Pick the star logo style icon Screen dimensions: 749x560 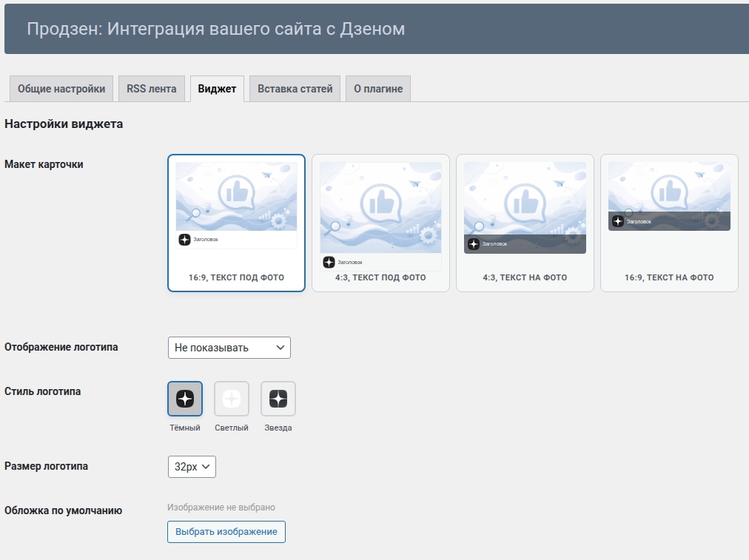278,399
